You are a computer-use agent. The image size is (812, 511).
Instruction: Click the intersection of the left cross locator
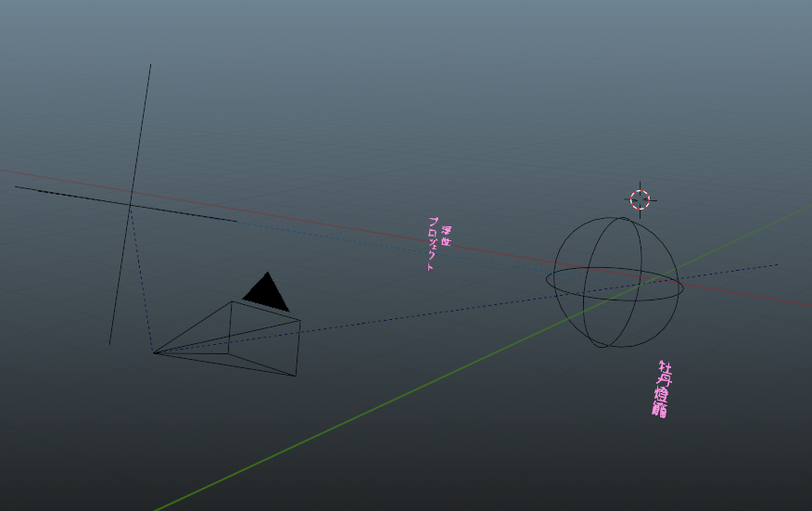[x=130, y=204]
